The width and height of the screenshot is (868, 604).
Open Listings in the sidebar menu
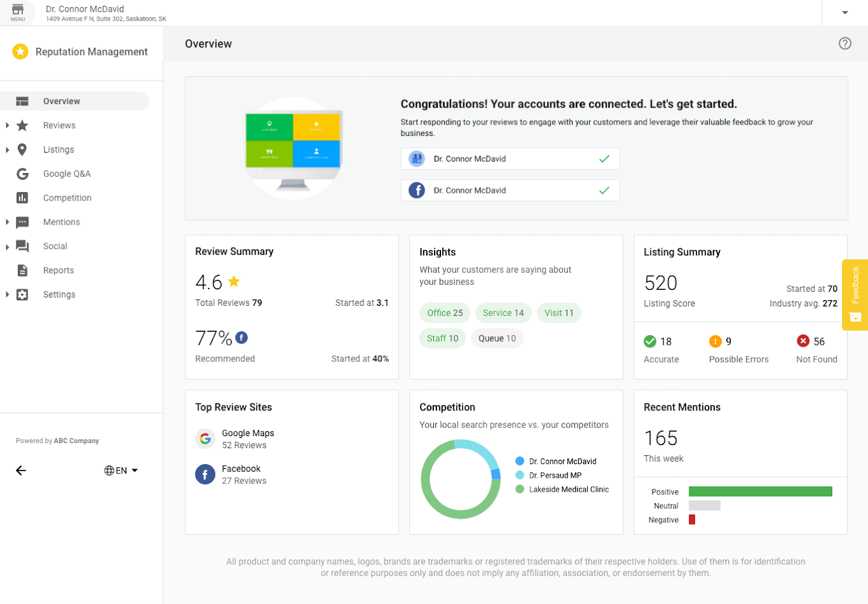pyautogui.click(x=59, y=149)
